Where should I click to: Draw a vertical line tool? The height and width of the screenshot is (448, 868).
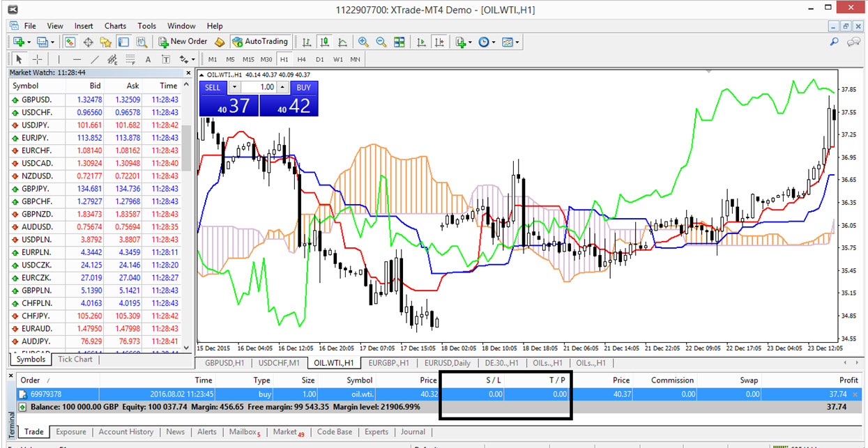59,59
